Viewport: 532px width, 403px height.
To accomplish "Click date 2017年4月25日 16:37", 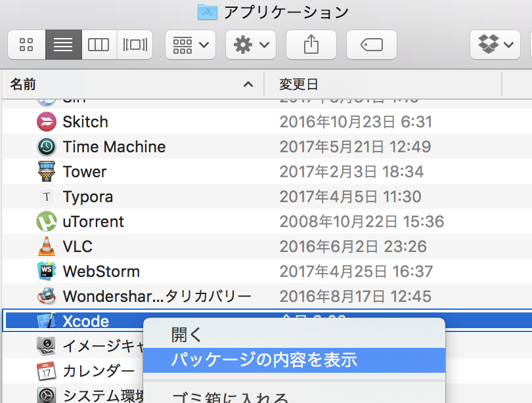I will tap(356, 272).
